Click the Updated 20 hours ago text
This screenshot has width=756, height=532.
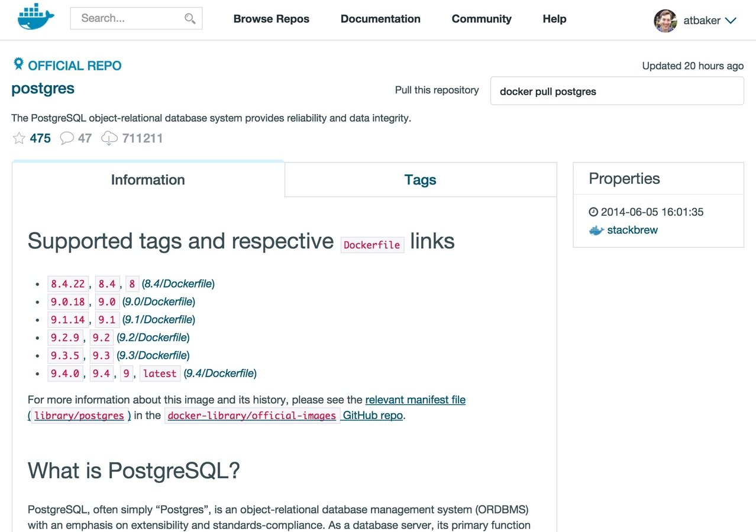[693, 66]
